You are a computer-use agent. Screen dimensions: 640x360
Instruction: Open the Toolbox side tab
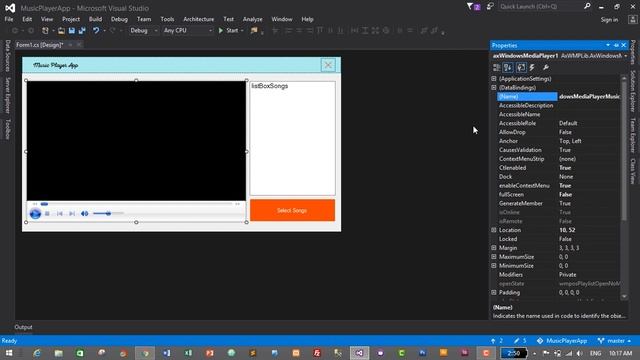coord(7,129)
